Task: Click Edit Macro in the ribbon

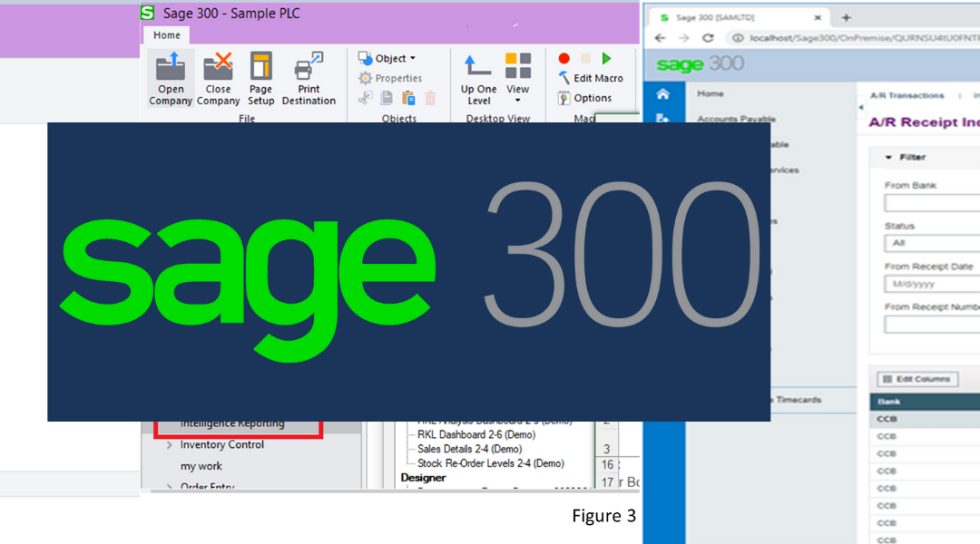Action: pos(591,78)
